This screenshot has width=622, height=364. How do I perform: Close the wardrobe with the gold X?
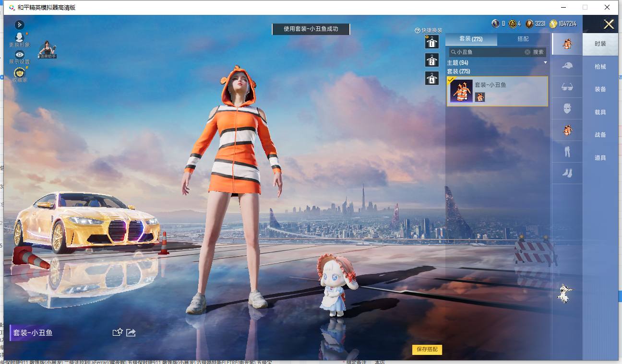point(609,24)
